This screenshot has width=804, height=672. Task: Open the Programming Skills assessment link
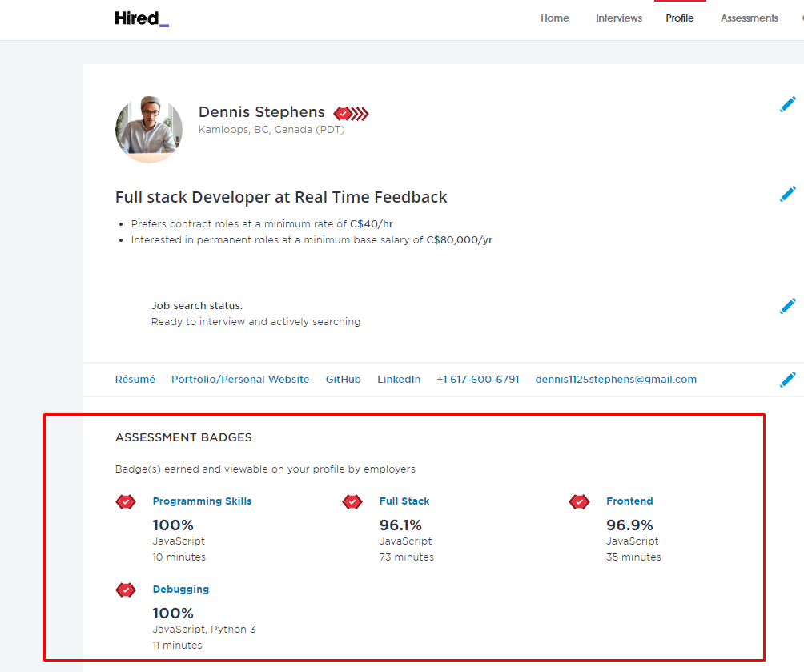tap(202, 501)
